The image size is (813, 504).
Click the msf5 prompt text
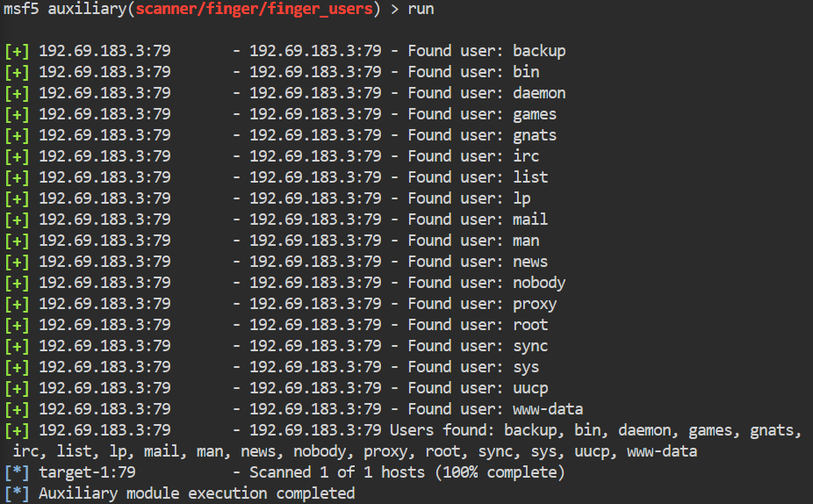tap(20, 9)
